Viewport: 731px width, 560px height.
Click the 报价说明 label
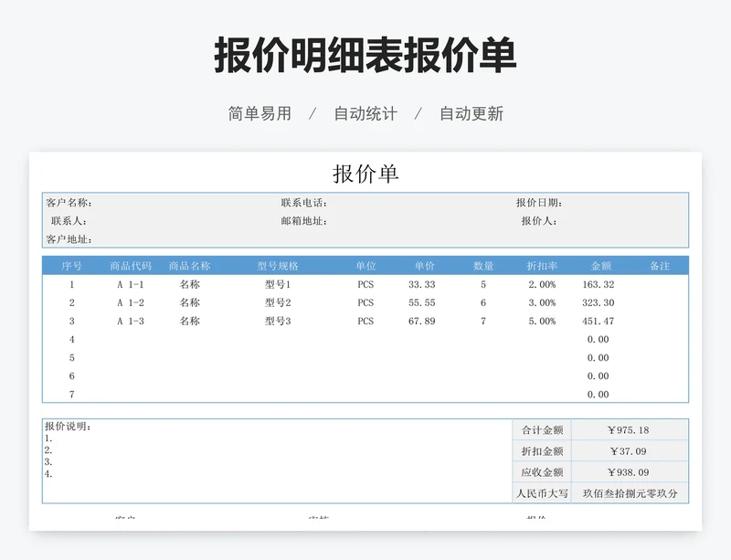click(68, 427)
